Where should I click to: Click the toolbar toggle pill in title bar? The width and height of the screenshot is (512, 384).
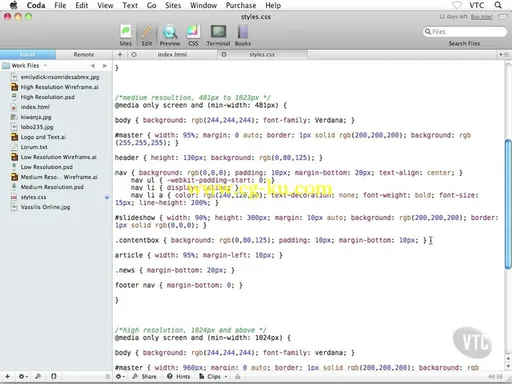point(502,16)
